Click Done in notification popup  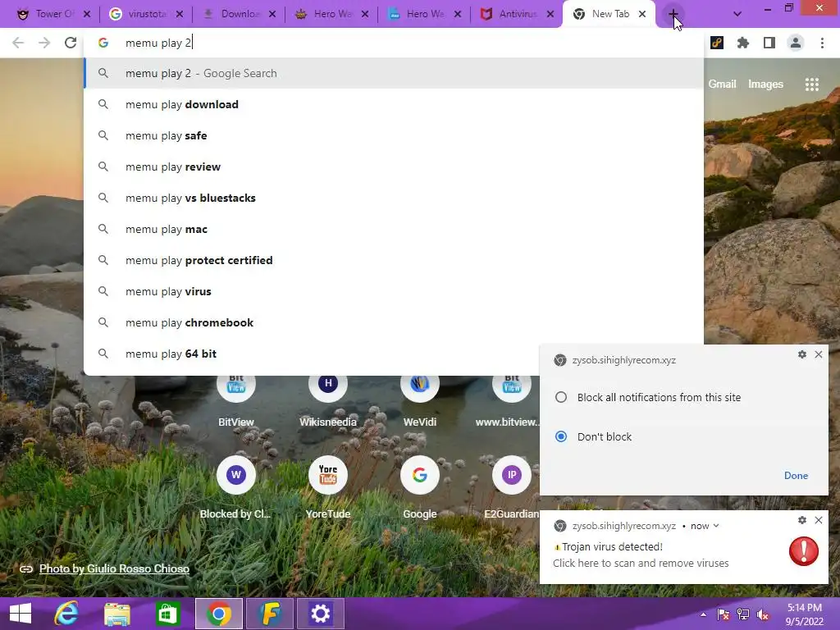pos(796,476)
